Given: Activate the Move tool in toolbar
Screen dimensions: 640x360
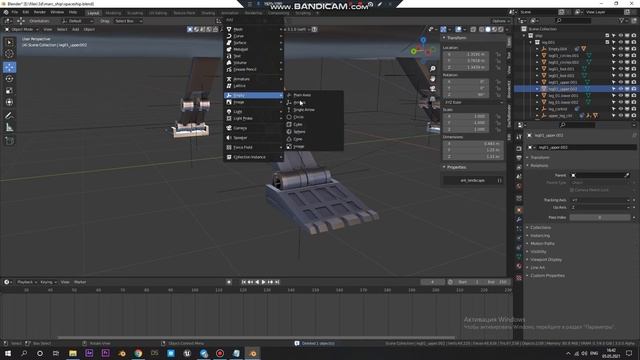Looking at the screenshot, I should [x=9, y=67].
